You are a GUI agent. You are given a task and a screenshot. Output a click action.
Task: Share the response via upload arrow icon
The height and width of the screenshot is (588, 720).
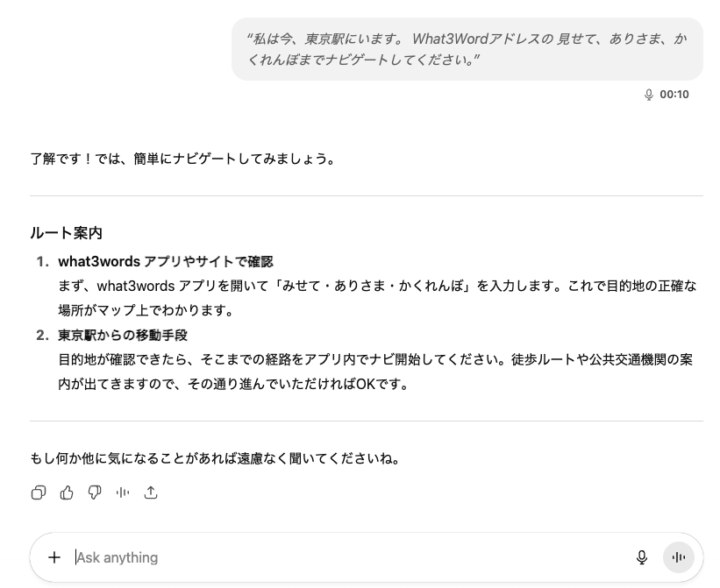coord(151,492)
